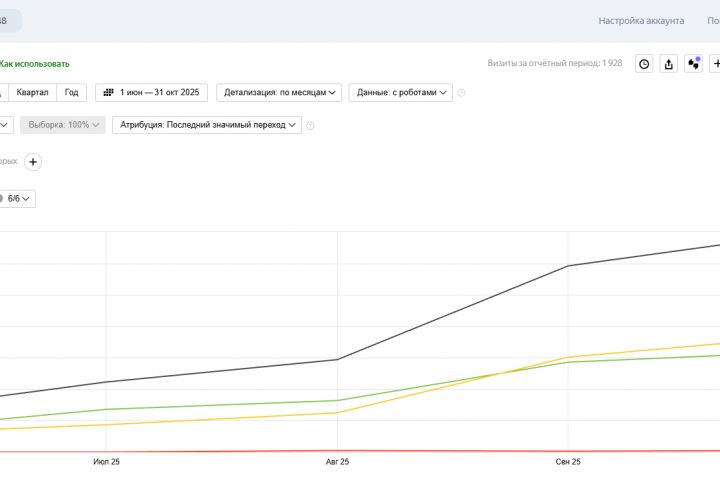This screenshot has width=720, height=480.
Task: Click the help icon next to data dropdown
Action: (461, 93)
